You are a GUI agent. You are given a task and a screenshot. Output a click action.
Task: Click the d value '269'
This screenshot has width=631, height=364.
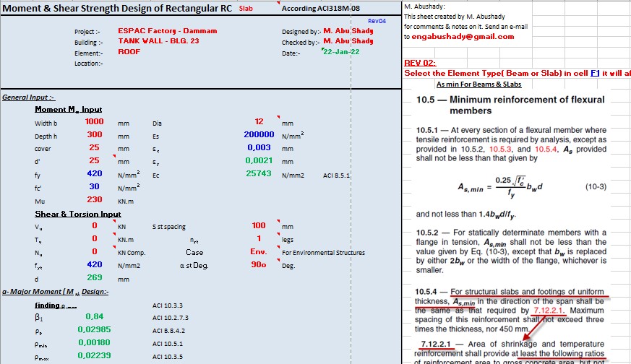coord(95,277)
